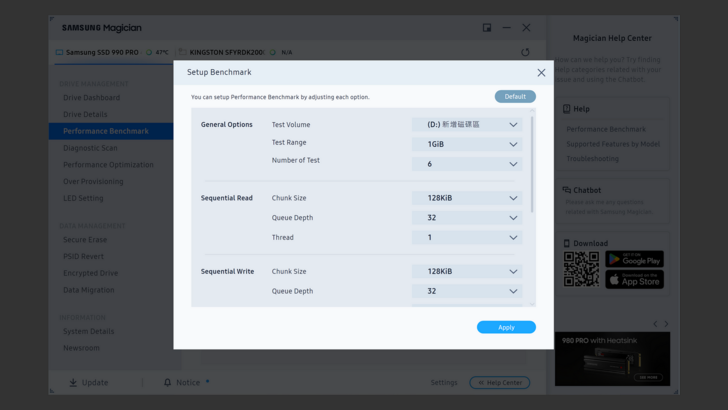Open Sequential Write Chunk Size dropdown
728x410 pixels.
[x=467, y=271]
